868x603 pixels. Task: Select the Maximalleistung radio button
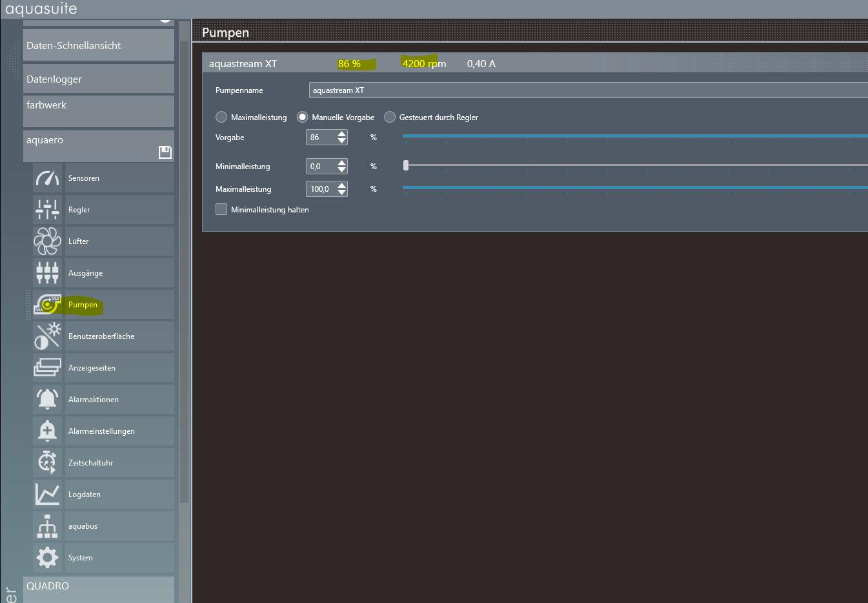pos(221,117)
